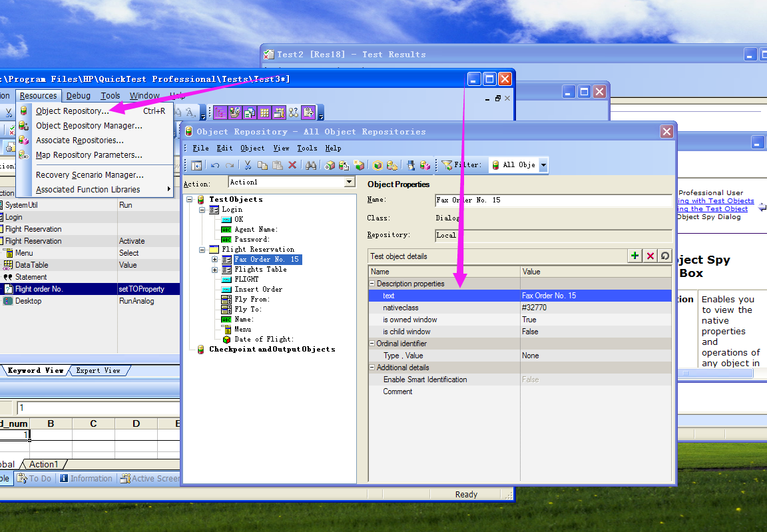The image size is (767, 532).
Task: Select the nativeclass property row
Action: pos(520,308)
